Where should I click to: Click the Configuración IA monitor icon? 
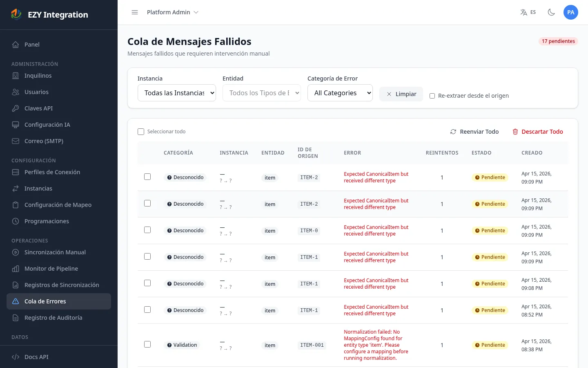[x=16, y=125]
